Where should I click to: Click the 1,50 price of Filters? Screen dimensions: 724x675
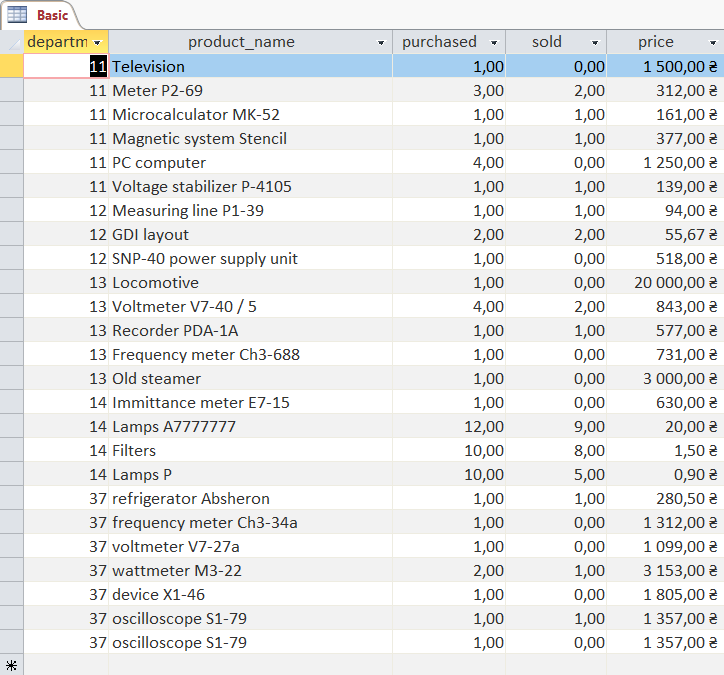tap(665, 450)
